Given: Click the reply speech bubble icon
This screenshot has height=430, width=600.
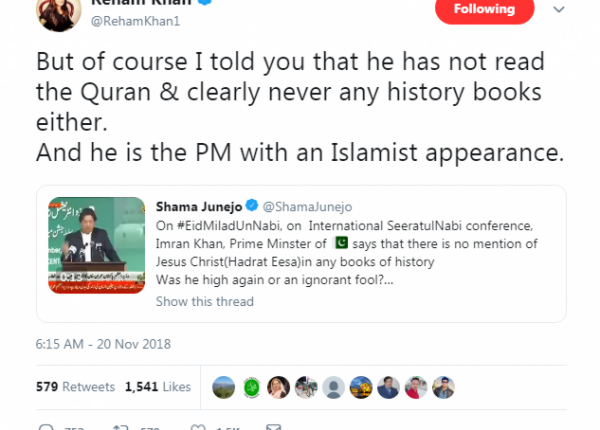Looking at the screenshot, I should tap(46, 427).
